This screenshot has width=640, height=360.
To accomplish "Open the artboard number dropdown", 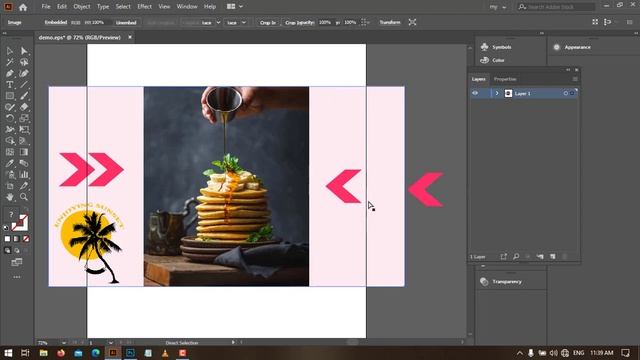I will (x=111, y=342).
